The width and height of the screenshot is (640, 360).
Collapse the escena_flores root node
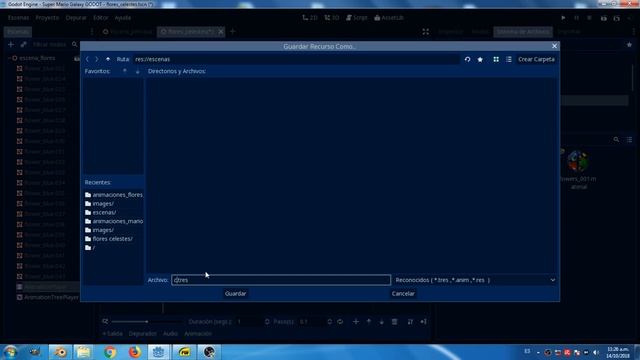[x=9, y=58]
